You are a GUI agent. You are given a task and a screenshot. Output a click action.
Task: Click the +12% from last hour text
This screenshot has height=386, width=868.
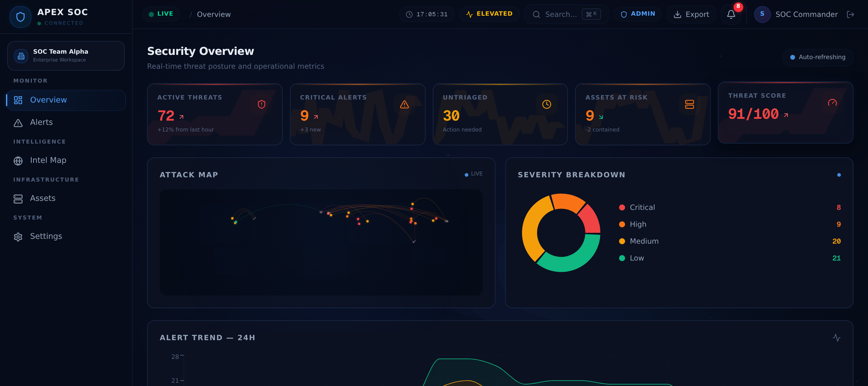186,130
